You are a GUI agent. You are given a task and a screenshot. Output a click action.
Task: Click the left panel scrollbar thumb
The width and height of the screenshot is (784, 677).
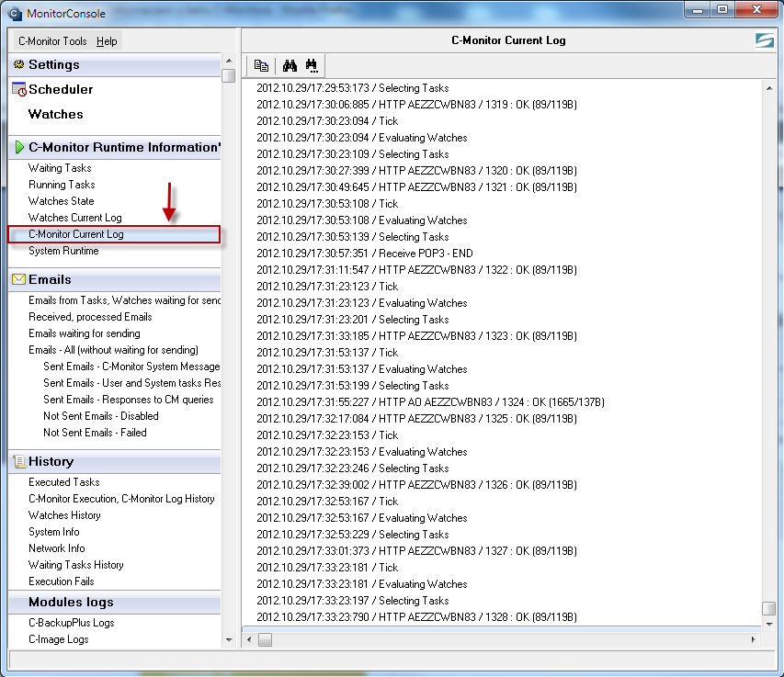point(229,75)
